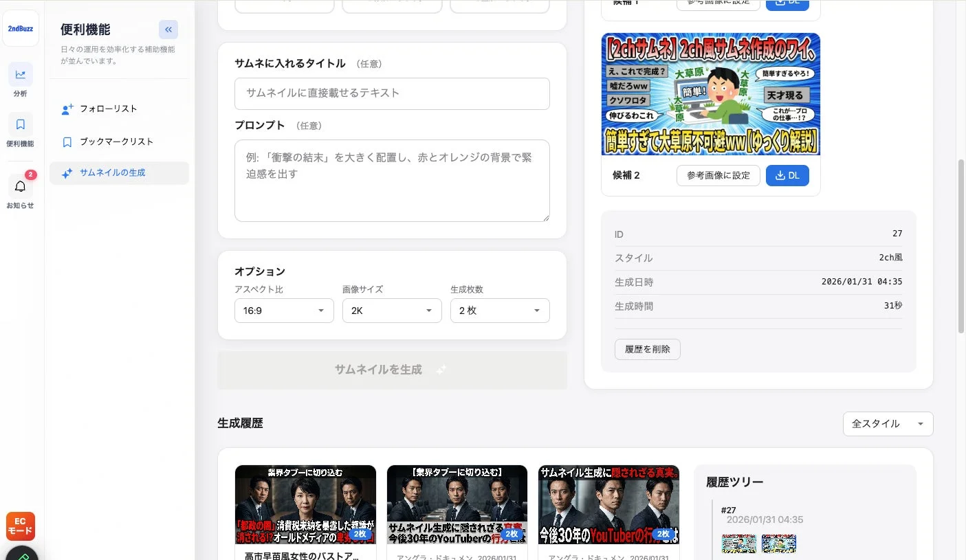
Task: Click the 2ndBuzz logo at the top left
Action: pos(20,29)
